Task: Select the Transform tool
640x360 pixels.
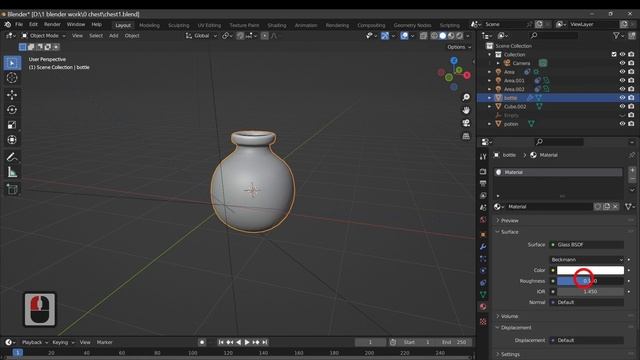Action: pyautogui.click(x=12, y=140)
